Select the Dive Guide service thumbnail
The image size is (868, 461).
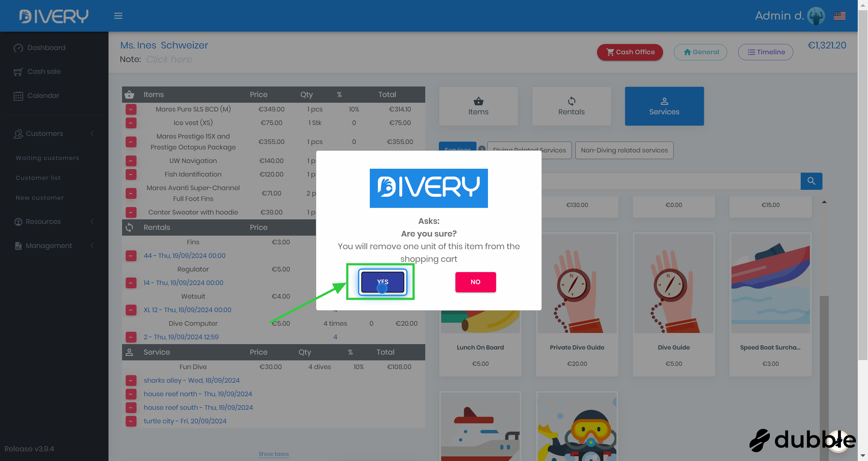click(x=673, y=283)
